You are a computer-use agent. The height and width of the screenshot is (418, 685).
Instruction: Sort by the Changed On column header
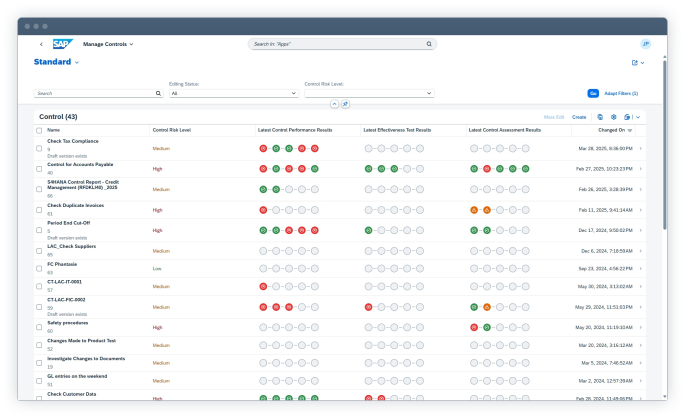pyautogui.click(x=612, y=130)
